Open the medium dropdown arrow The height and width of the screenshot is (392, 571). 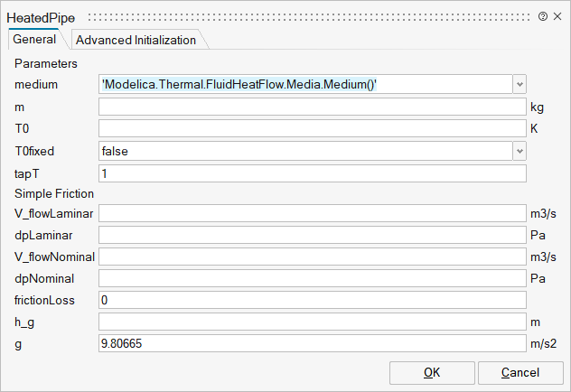click(520, 84)
